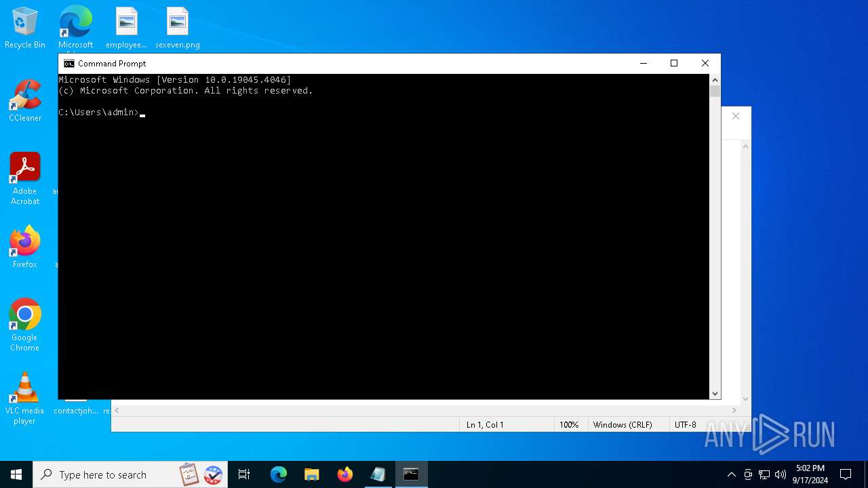Click Notepad vertical scrollbar down arrow
Screen dimensions: 868x488
pyautogui.click(x=745, y=399)
